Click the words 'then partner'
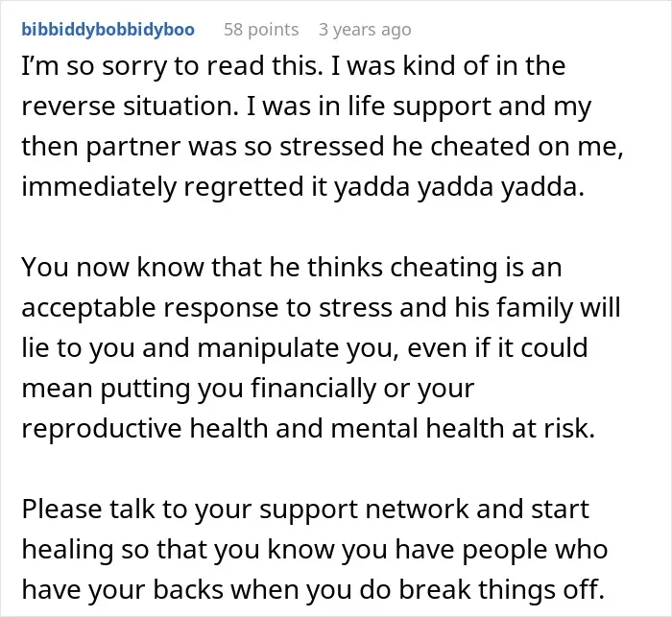 (x=101, y=147)
